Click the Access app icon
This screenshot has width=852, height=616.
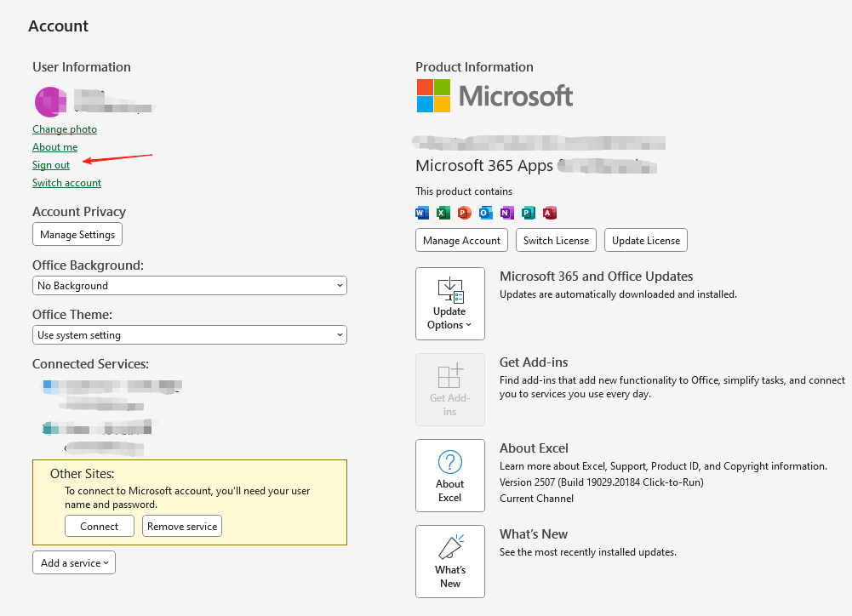(x=550, y=213)
